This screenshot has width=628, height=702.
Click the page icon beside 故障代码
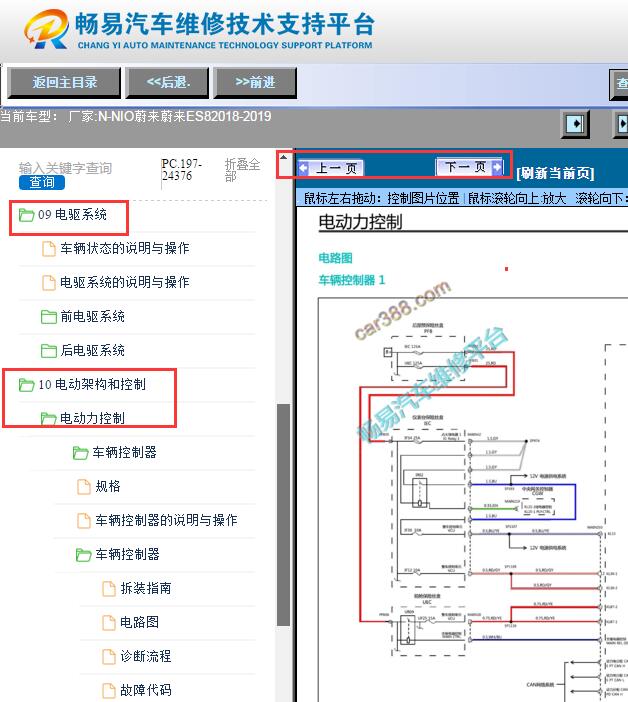point(109,691)
